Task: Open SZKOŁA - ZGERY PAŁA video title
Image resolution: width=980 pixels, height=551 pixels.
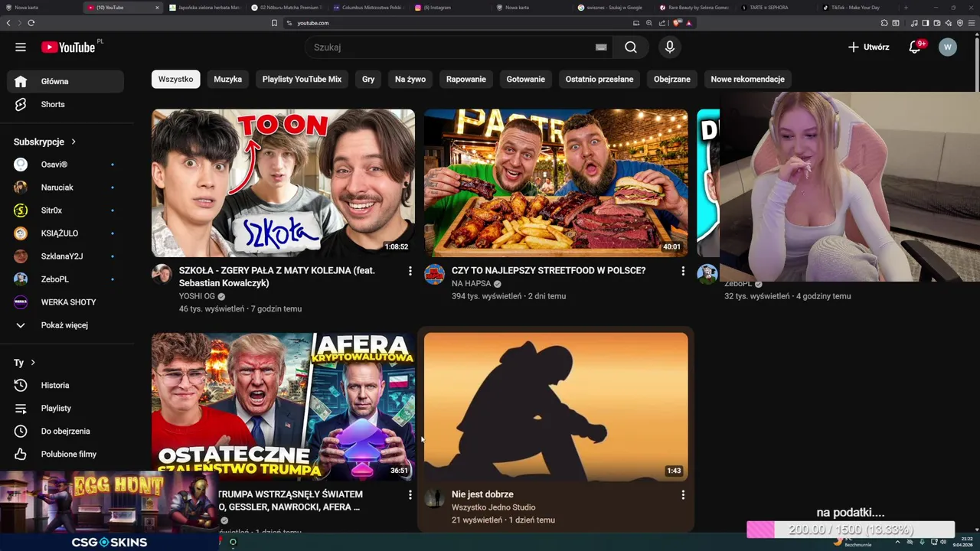Action: tap(277, 277)
